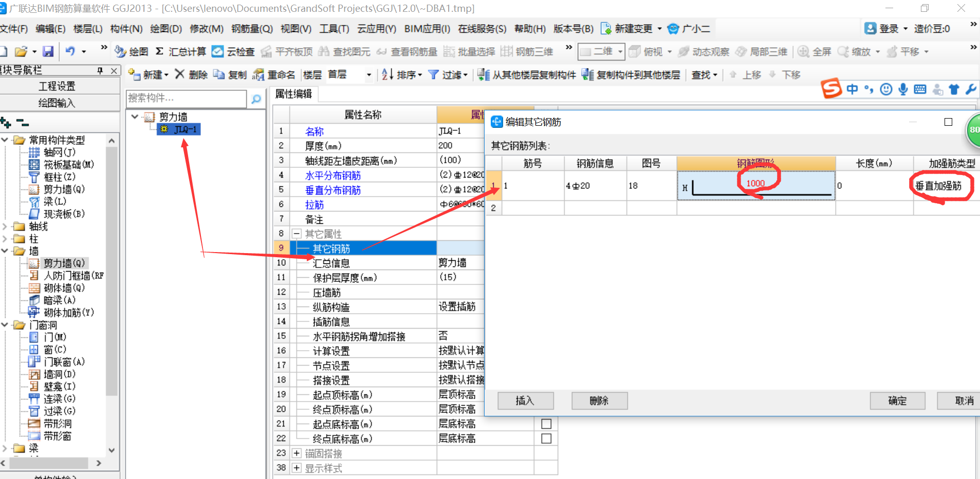Open the 楼层 首层 floor dropdown
The width and height of the screenshot is (980, 479).
pyautogui.click(x=368, y=75)
